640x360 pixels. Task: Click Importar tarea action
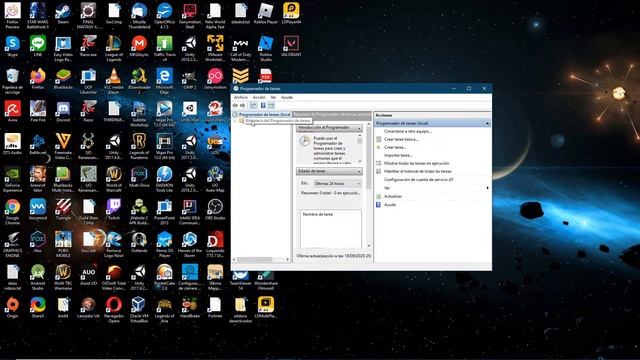[x=398, y=156]
